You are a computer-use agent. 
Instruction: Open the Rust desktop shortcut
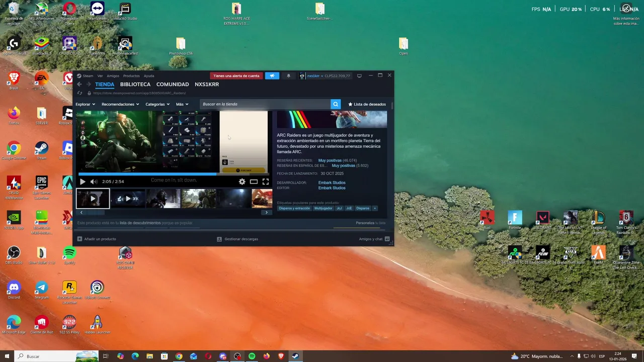pyautogui.click(x=487, y=220)
